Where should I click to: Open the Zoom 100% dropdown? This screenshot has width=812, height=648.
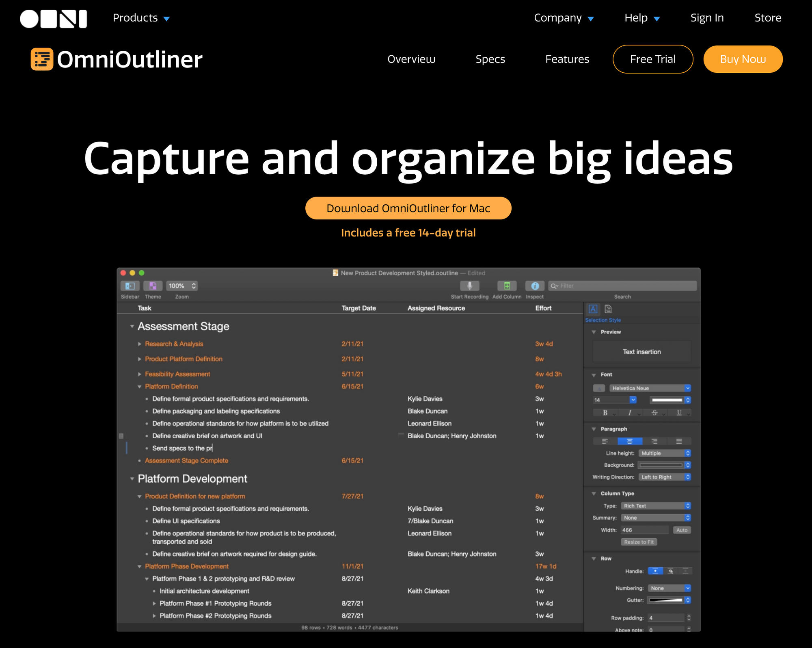182,286
